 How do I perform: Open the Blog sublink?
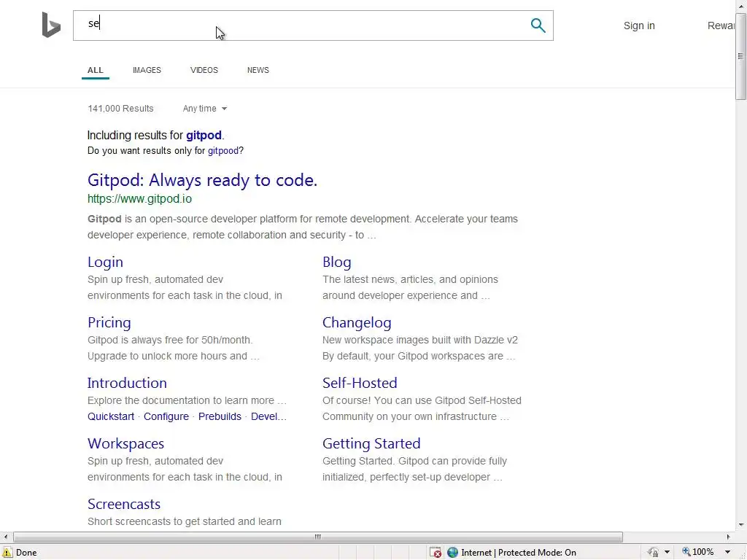[x=337, y=262]
